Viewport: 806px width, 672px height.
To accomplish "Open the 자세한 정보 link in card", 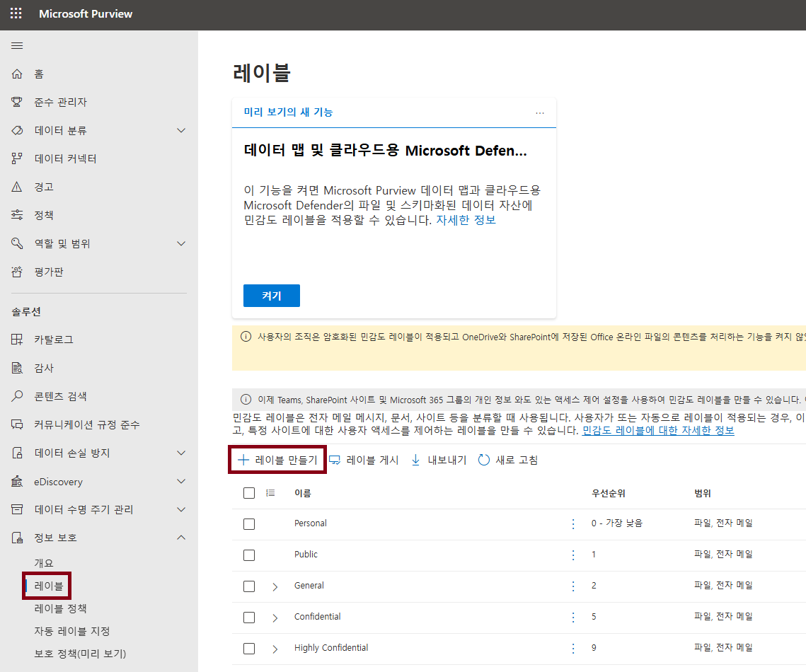I will [x=466, y=220].
